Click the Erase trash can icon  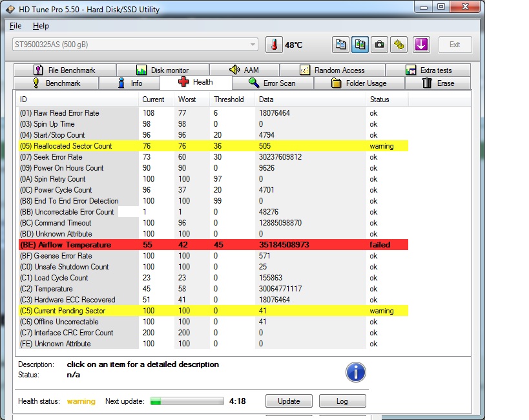427,83
